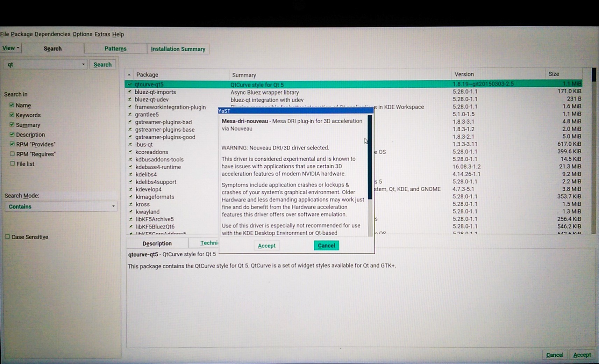Click the status icon for frameworkintegration-plugin
The width and height of the screenshot is (599, 364).
click(x=130, y=107)
